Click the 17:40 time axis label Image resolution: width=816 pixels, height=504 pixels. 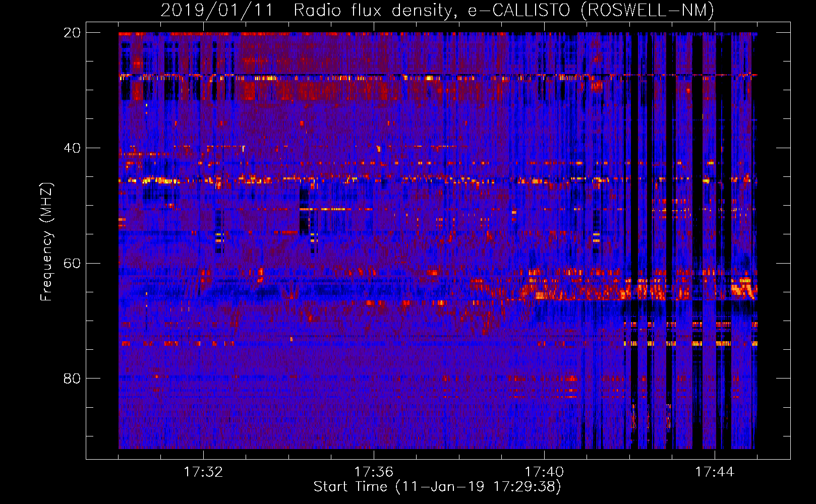click(x=544, y=472)
